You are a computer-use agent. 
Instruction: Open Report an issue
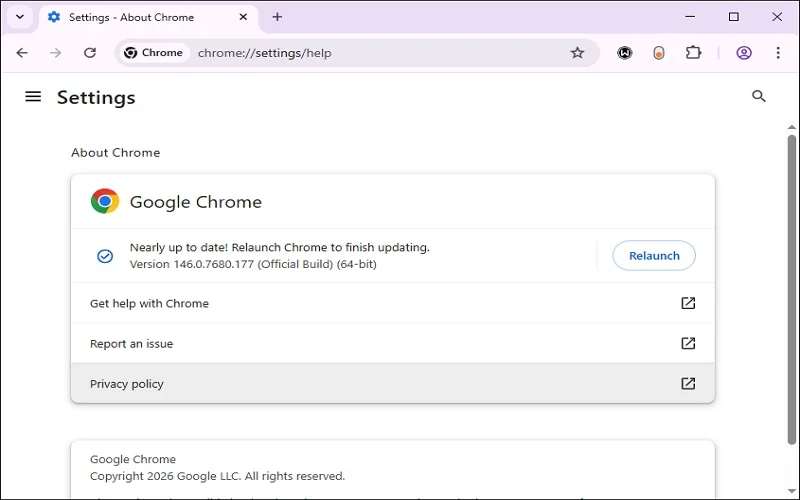[393, 343]
